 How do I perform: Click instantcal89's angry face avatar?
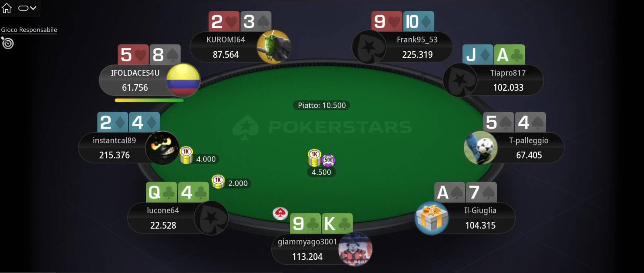[162, 148]
